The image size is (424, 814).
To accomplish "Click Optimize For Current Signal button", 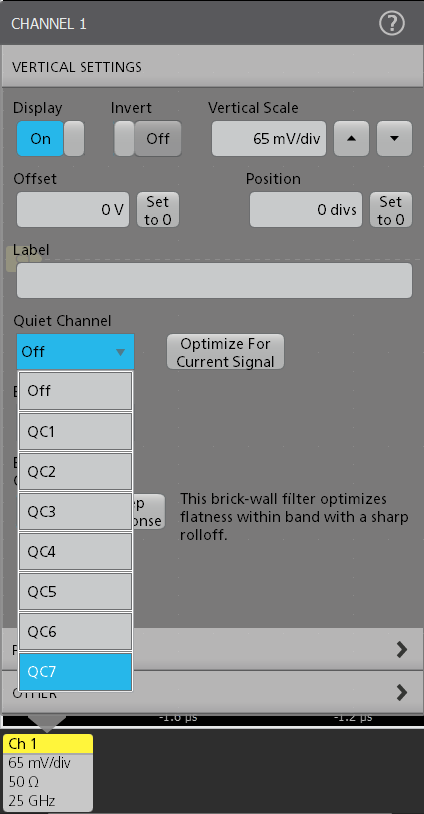I will [225, 352].
